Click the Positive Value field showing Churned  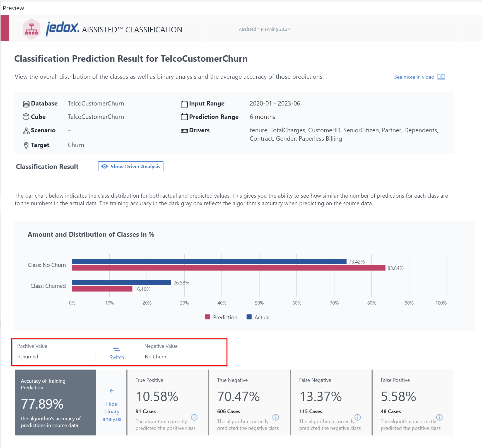pyautogui.click(x=56, y=356)
